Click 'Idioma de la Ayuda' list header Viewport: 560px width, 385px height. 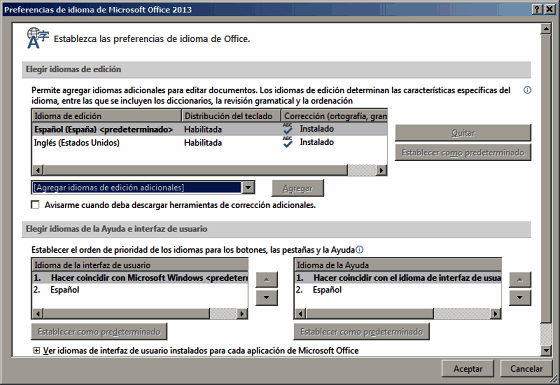click(x=398, y=265)
